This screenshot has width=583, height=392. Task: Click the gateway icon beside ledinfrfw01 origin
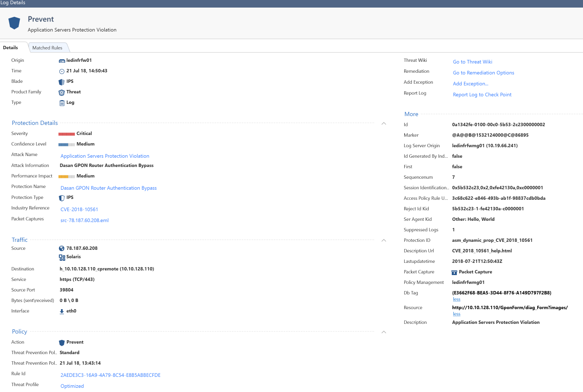[62, 61]
